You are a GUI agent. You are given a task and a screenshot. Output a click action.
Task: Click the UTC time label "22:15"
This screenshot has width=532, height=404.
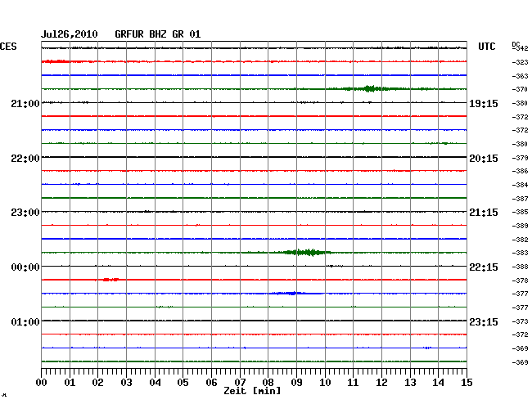(x=484, y=267)
